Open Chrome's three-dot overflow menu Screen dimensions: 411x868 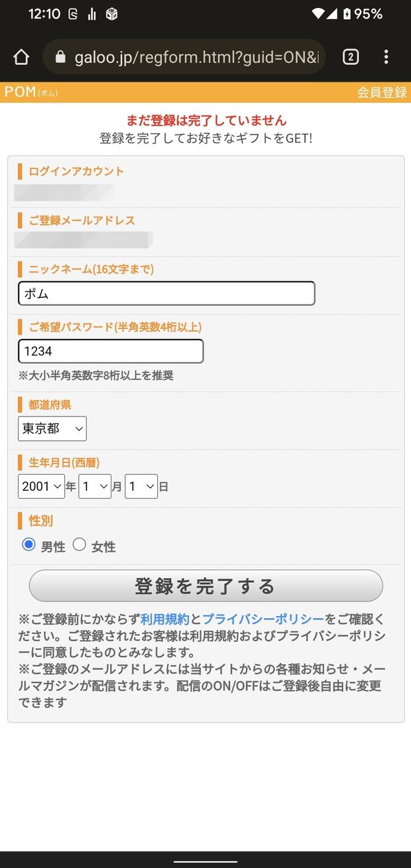(386, 57)
